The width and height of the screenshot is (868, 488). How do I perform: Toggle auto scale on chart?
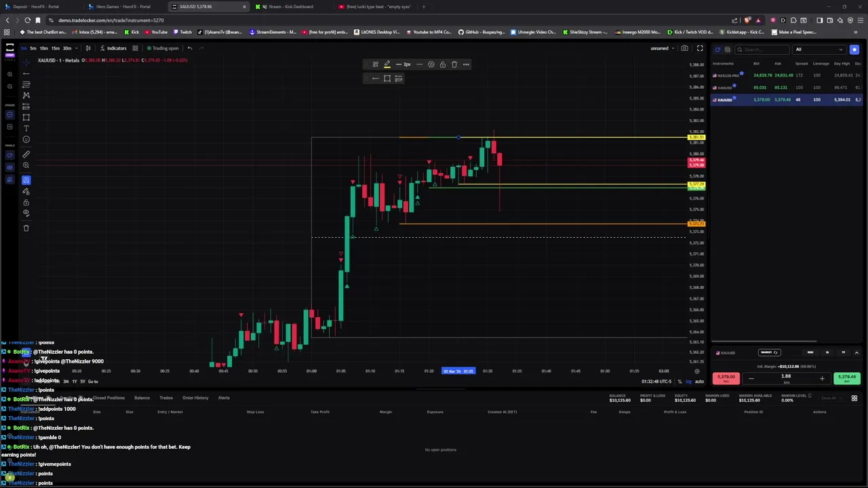tap(699, 382)
